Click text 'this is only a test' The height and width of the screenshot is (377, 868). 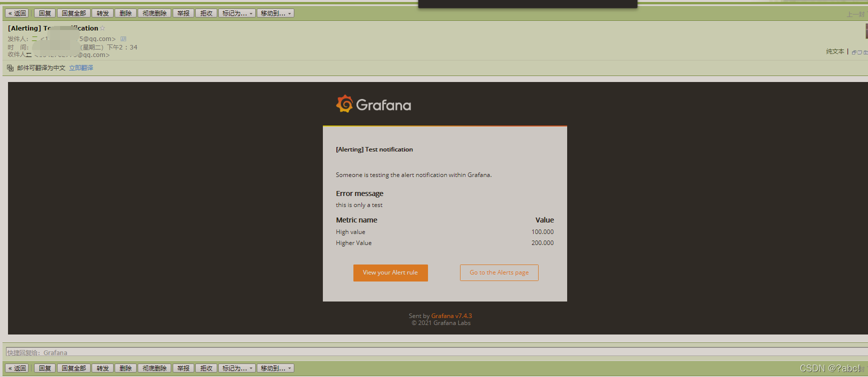pos(359,205)
